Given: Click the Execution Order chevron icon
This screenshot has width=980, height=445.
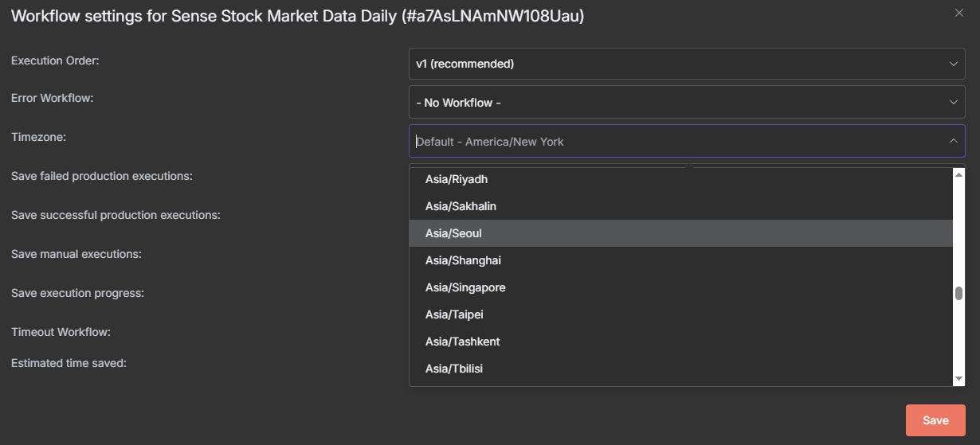Looking at the screenshot, I should (953, 64).
